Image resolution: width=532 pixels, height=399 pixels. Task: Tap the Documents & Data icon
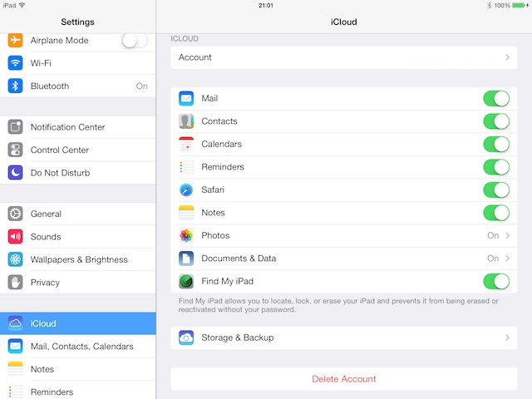coord(186,259)
